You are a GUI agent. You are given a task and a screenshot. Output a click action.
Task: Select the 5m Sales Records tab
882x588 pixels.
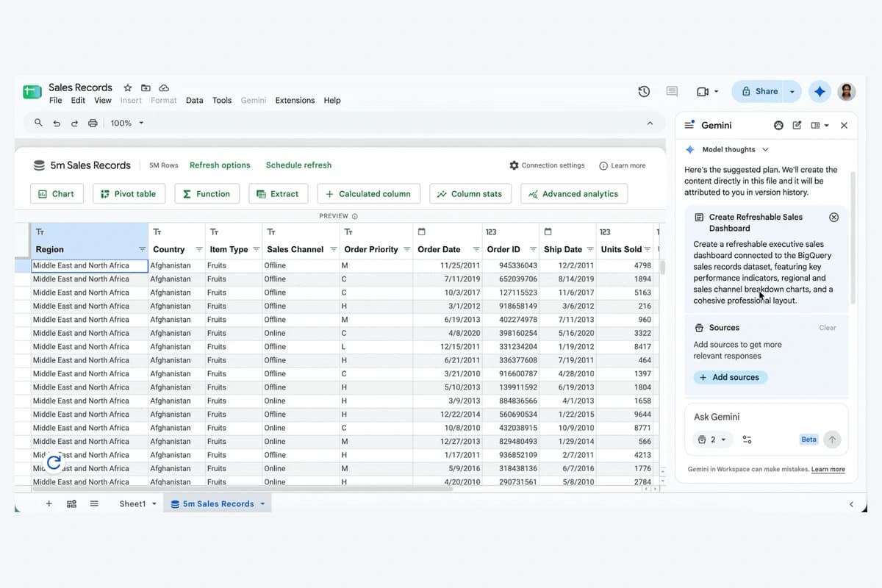coord(218,504)
